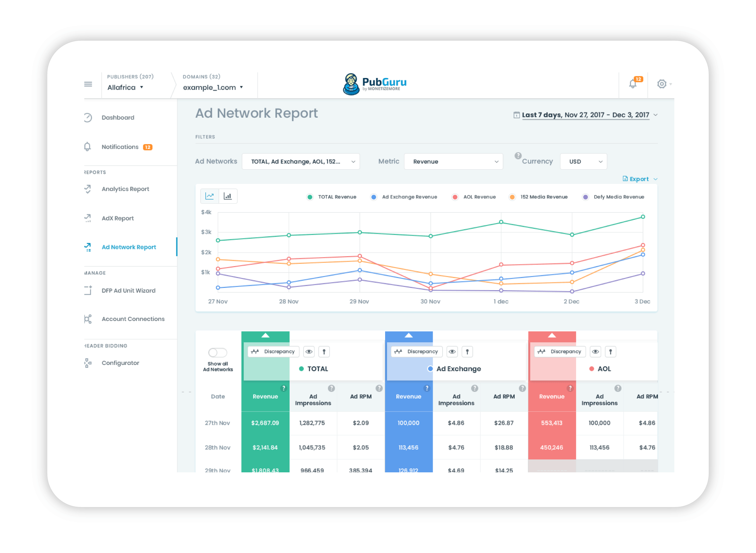Open the Last 7 days date range picker
The height and width of the screenshot is (553, 756).
click(x=585, y=115)
